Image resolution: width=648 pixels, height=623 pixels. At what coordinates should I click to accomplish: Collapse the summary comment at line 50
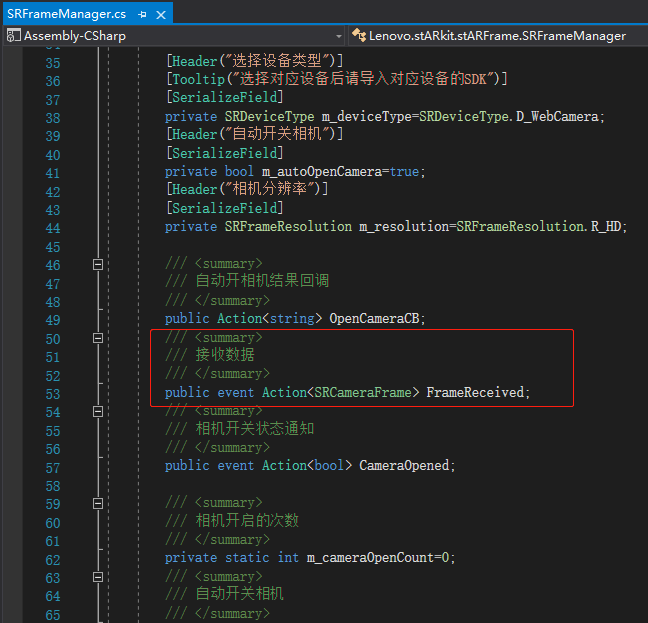(x=98, y=338)
